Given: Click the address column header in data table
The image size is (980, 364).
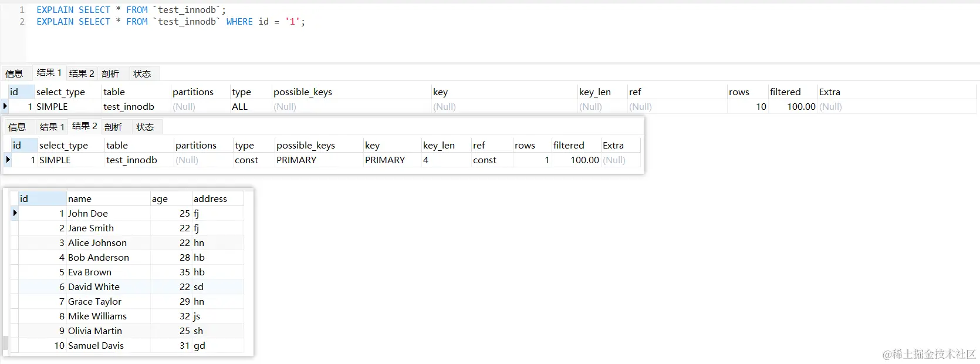Looking at the screenshot, I should [x=218, y=198].
